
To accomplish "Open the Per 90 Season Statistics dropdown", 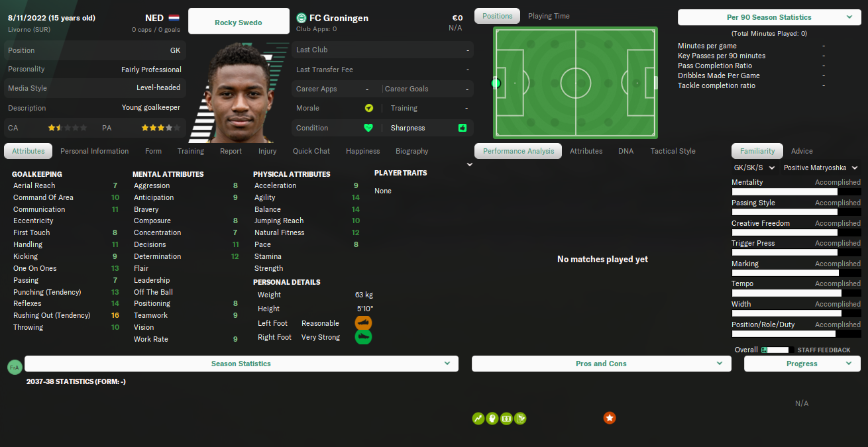I will coord(769,17).
